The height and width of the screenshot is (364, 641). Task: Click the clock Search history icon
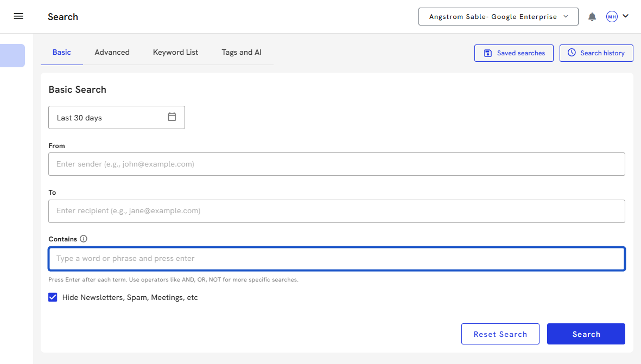tap(572, 53)
